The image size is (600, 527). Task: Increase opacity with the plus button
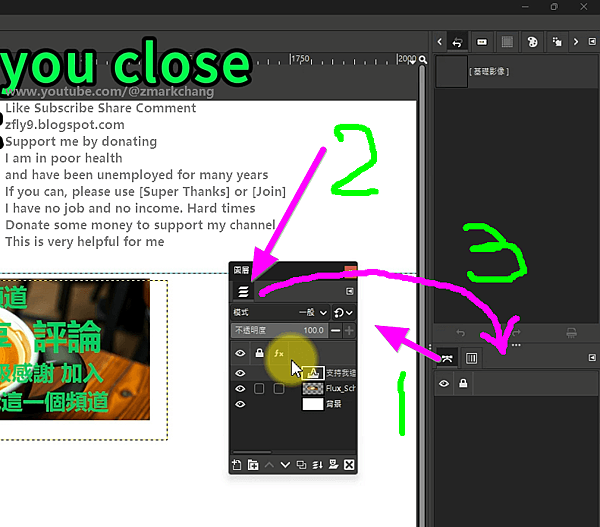[x=349, y=330]
